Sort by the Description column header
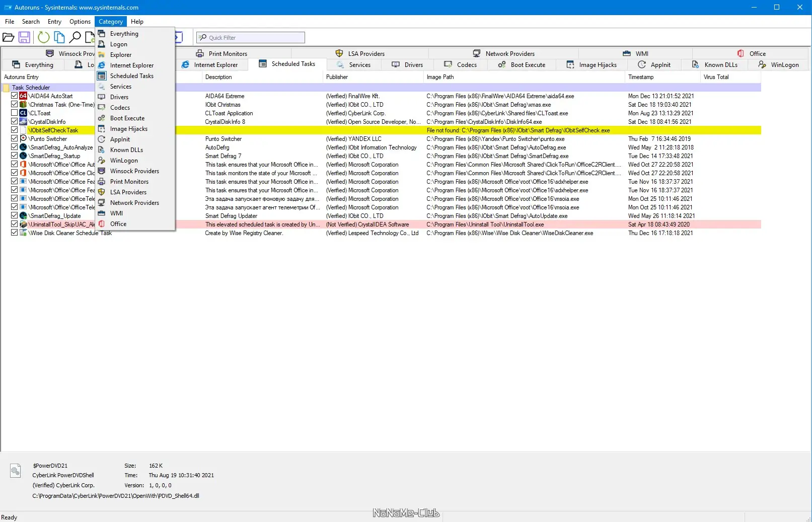Screen dimensions: 812x522 [262, 77]
